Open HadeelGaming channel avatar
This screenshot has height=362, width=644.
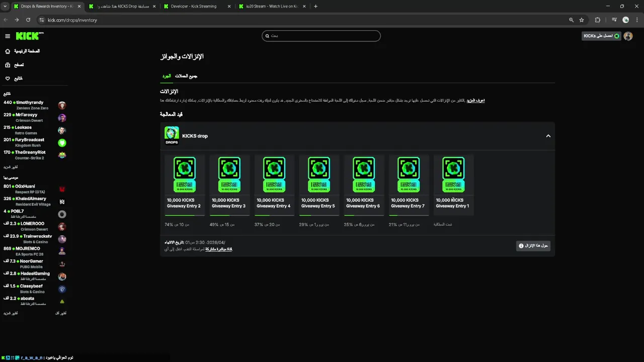[x=62, y=277]
